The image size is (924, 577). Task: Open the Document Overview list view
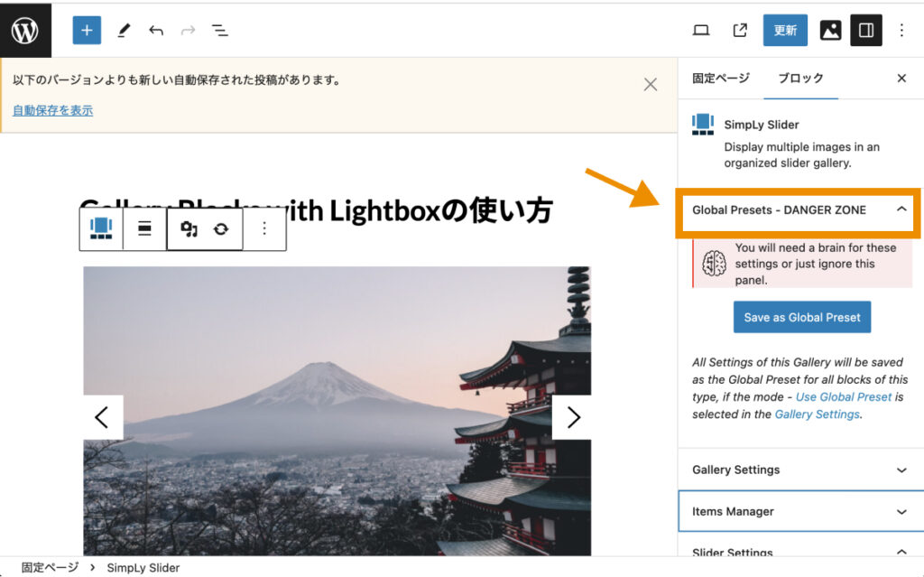[x=219, y=30]
